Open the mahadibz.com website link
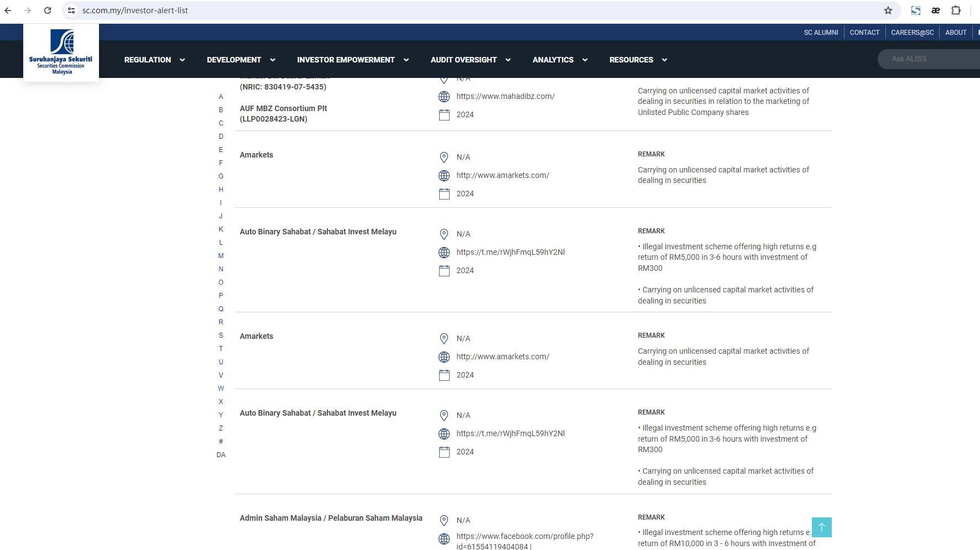 pyautogui.click(x=505, y=96)
